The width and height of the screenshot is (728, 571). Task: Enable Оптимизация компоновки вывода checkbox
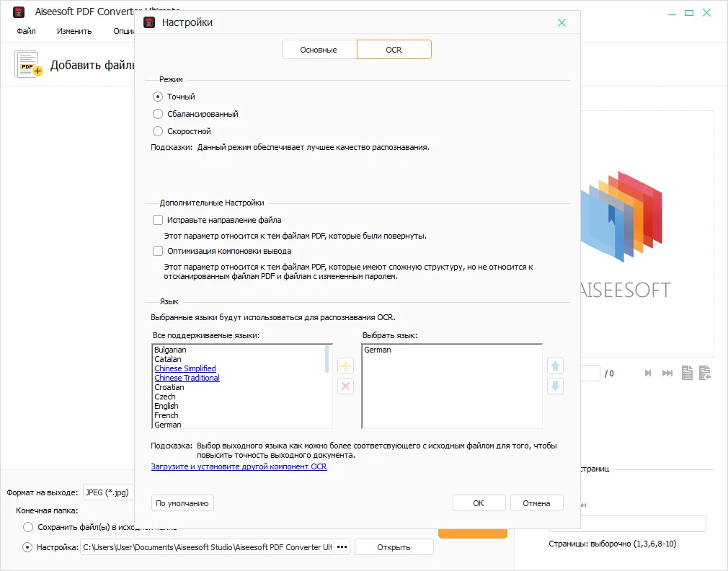click(x=158, y=251)
